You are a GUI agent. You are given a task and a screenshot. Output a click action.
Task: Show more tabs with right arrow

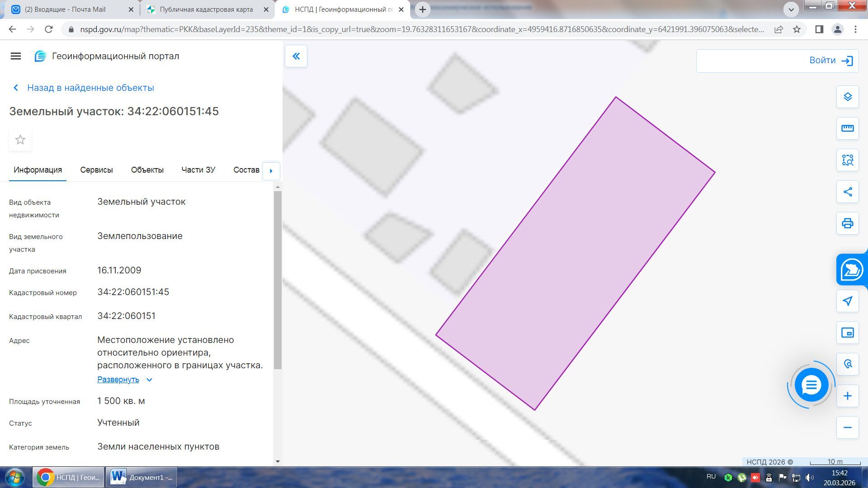point(271,171)
